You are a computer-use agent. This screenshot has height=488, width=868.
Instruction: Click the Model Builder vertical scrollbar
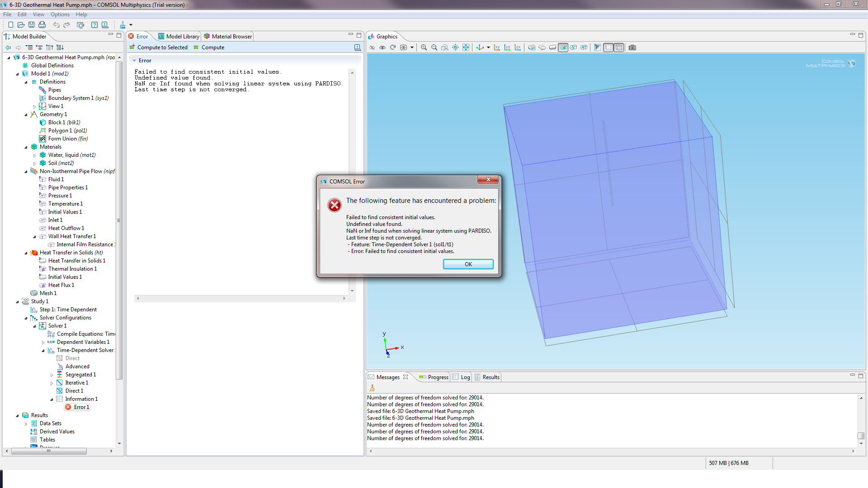[x=119, y=221]
